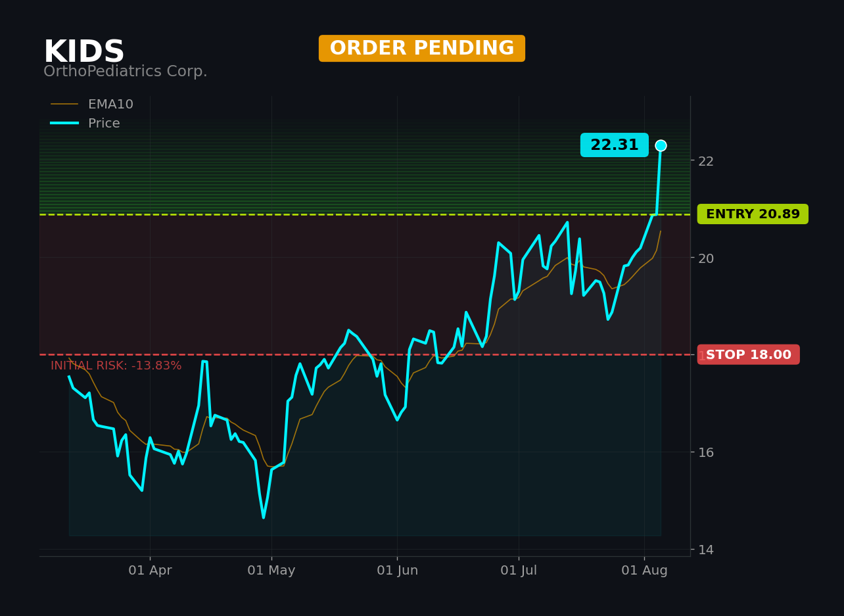The image size is (844, 616).
Task: Click the 16 tick on the price axis
Action: [706, 452]
